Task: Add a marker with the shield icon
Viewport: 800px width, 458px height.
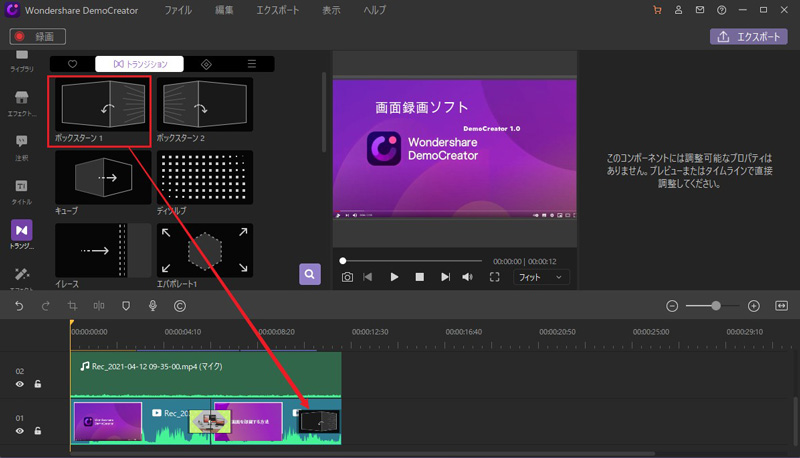Action: pos(126,306)
